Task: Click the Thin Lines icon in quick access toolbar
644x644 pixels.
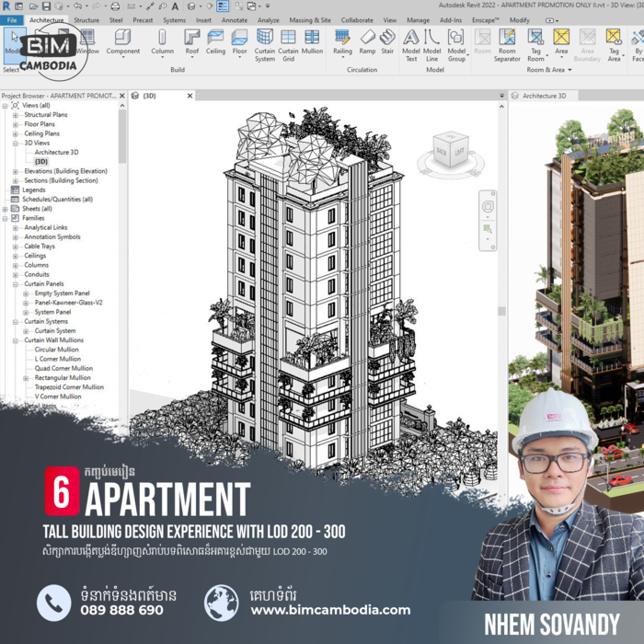Action: tap(223, 6)
